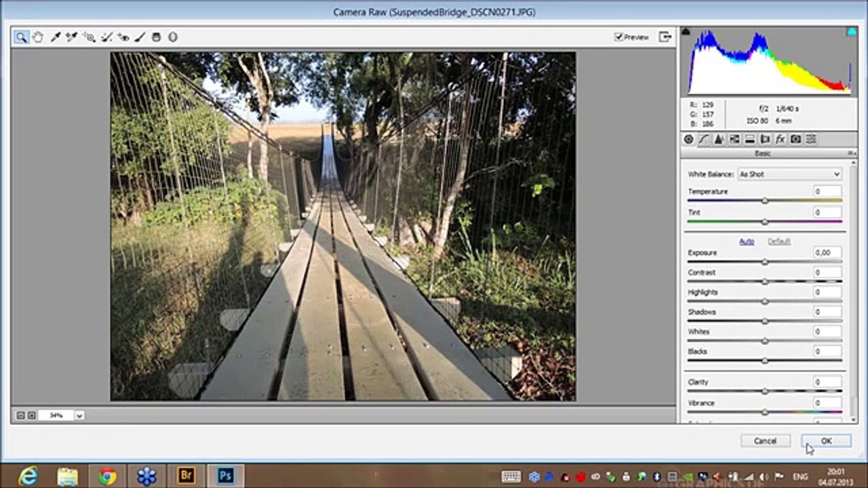Click the Contrast value field
The image size is (868, 488).
coord(827,272)
